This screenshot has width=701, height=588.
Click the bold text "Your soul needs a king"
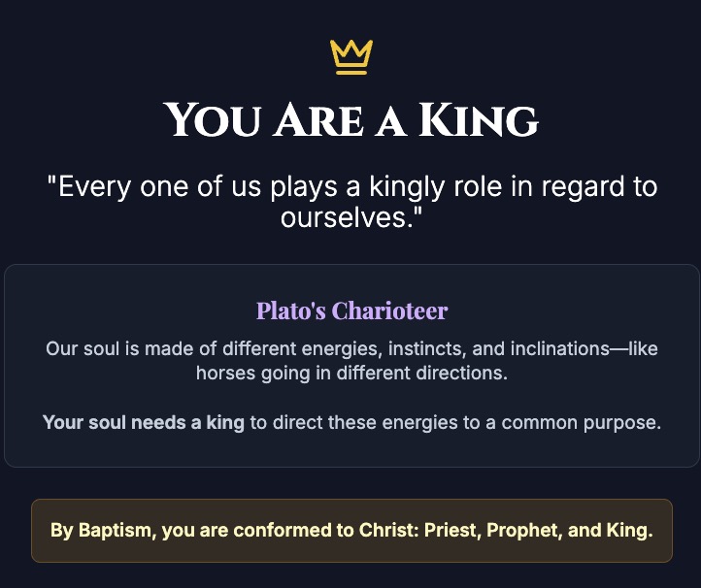pyautogui.click(x=143, y=423)
